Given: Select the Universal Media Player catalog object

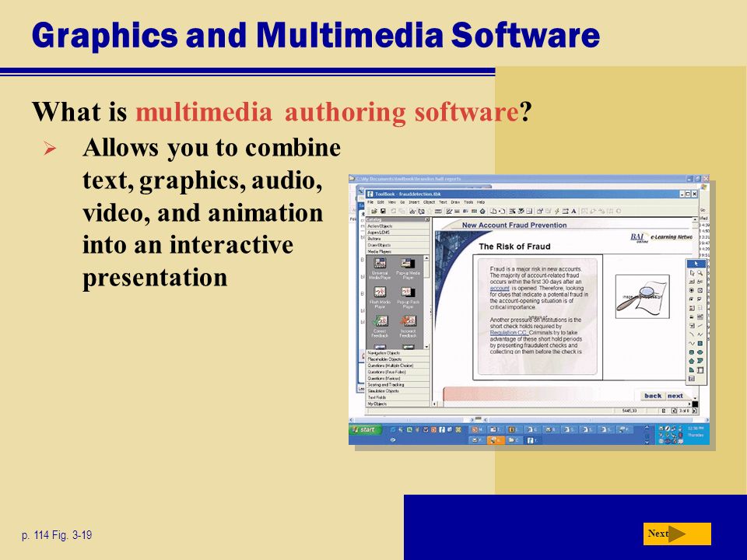Looking at the screenshot, I should click(x=380, y=268).
